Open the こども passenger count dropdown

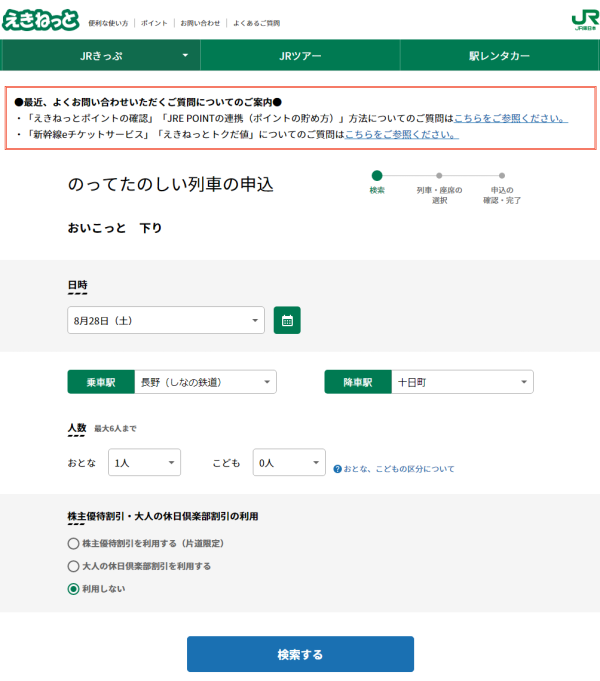coord(289,462)
